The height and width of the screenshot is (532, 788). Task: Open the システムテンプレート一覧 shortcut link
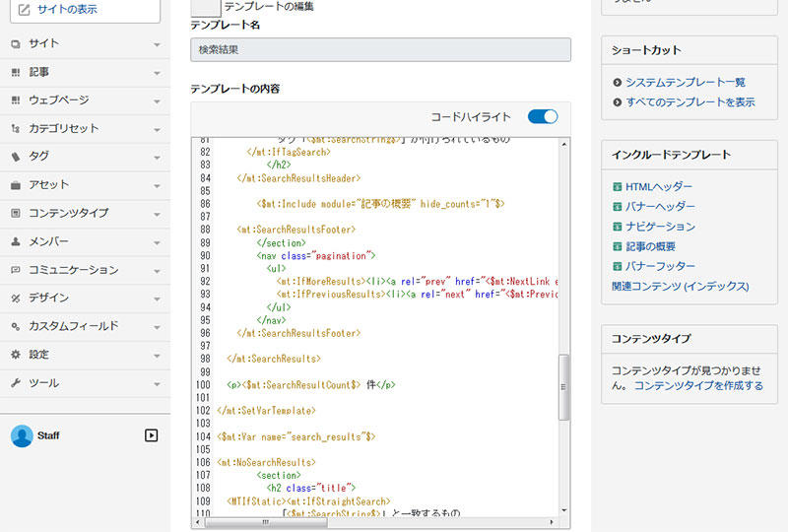[686, 83]
